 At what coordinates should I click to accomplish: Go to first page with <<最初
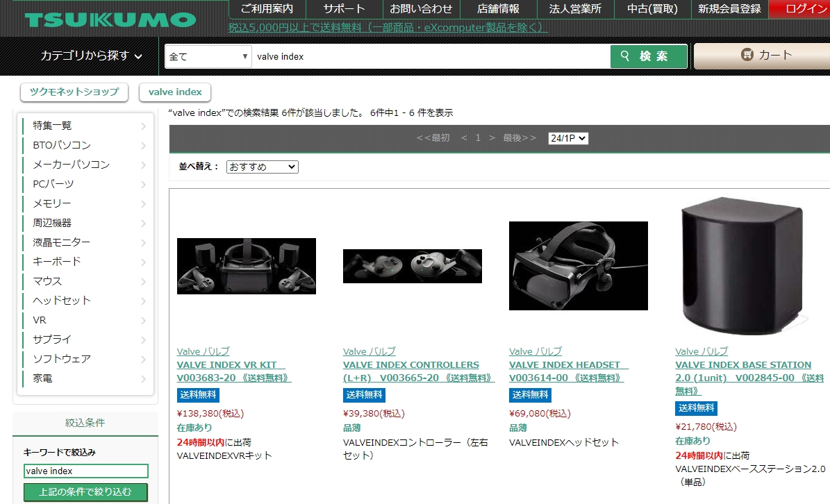433,138
